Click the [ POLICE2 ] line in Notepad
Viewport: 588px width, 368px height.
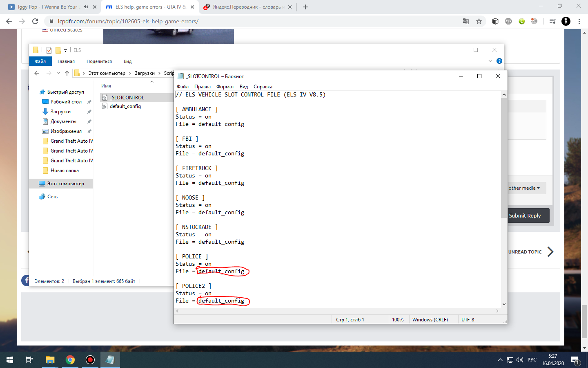coord(194,286)
